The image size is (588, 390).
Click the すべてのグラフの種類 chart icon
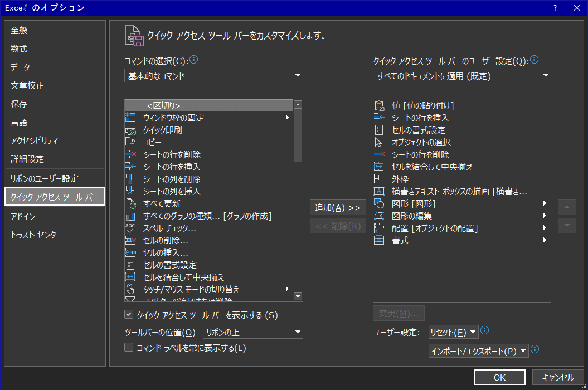(130, 216)
